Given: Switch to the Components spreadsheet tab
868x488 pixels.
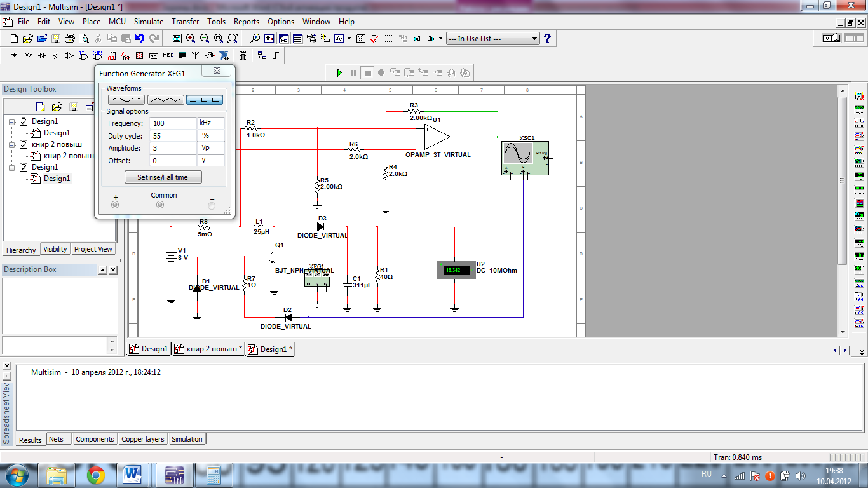Looking at the screenshot, I should [95, 439].
